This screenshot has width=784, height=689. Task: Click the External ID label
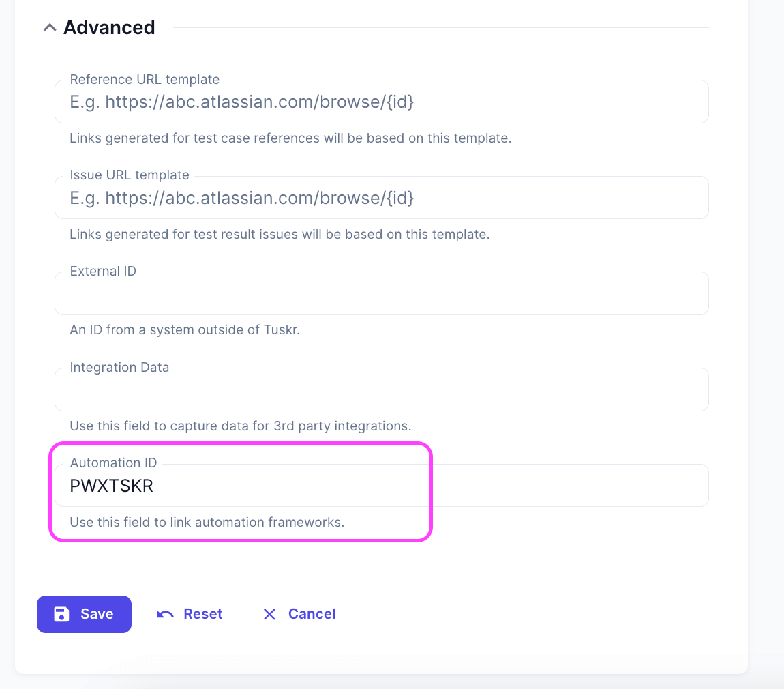point(103,272)
